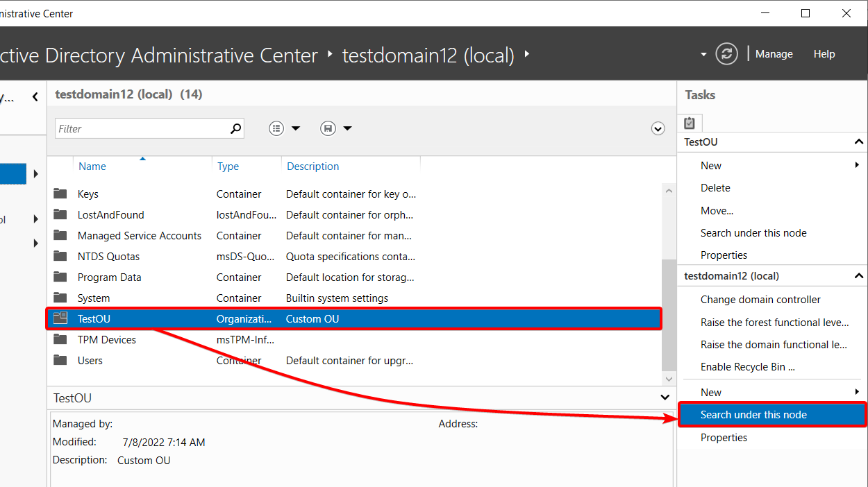Select the Keys row name text
The image size is (868, 487).
88,194
